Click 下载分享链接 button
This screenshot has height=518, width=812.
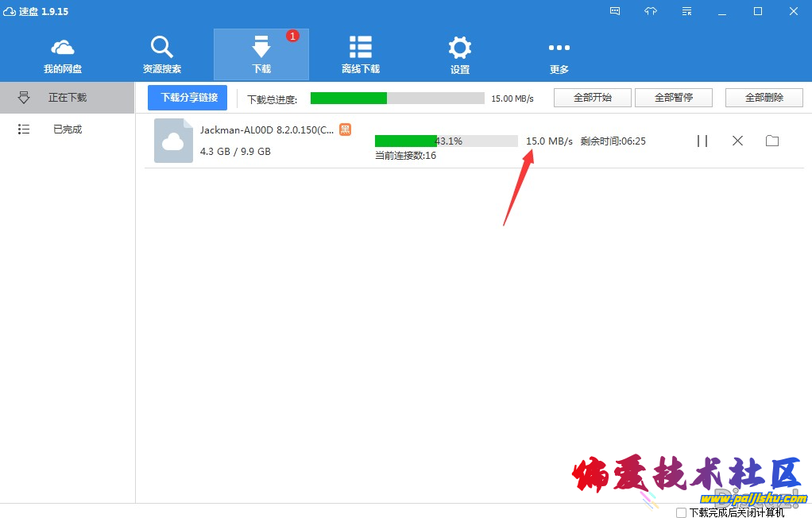click(x=188, y=98)
